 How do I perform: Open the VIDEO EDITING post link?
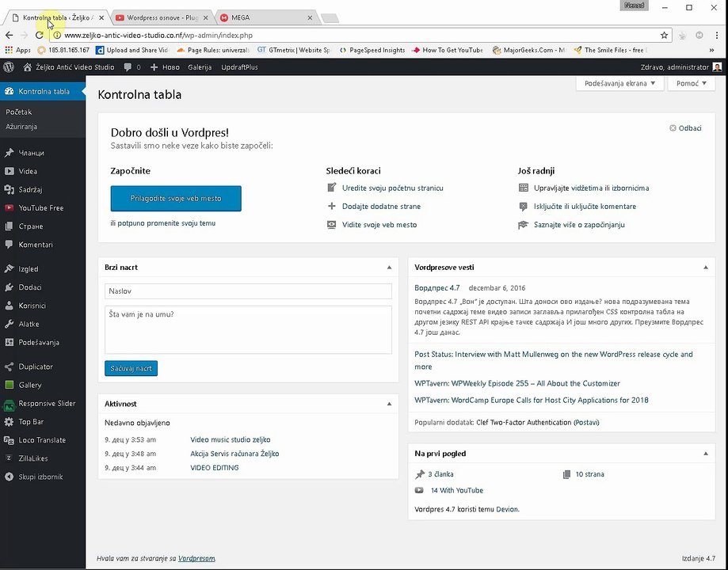point(215,468)
